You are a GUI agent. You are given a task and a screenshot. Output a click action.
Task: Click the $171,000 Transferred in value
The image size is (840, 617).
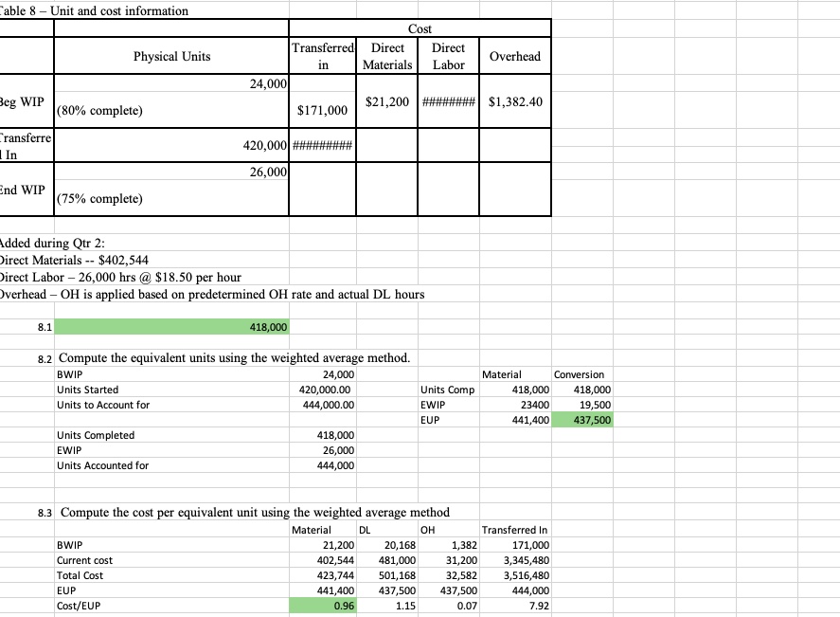tap(322, 110)
